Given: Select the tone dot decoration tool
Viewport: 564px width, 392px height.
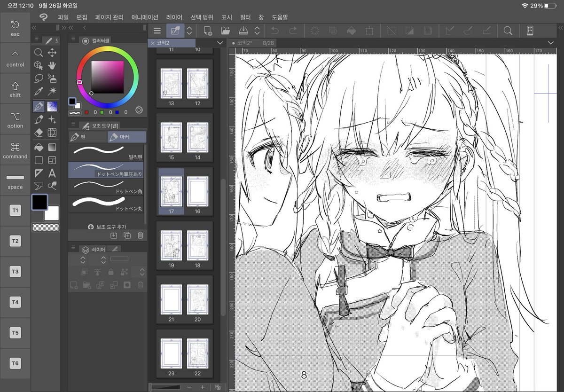Looking at the screenshot, I should pyautogui.click(x=52, y=106).
